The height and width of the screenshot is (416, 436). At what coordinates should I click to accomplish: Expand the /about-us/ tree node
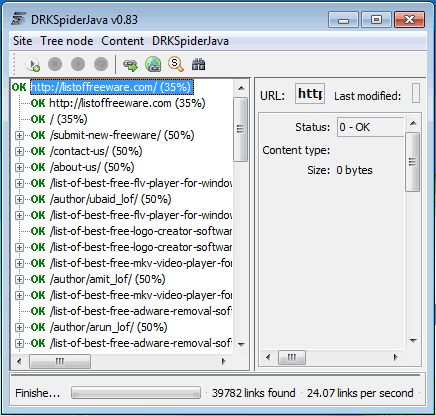[19, 167]
